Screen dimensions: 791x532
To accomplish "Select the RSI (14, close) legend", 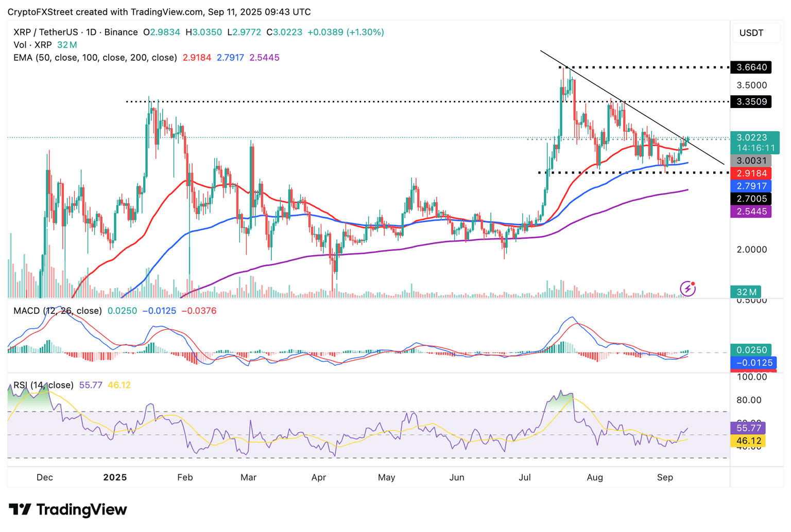I will click(x=44, y=385).
